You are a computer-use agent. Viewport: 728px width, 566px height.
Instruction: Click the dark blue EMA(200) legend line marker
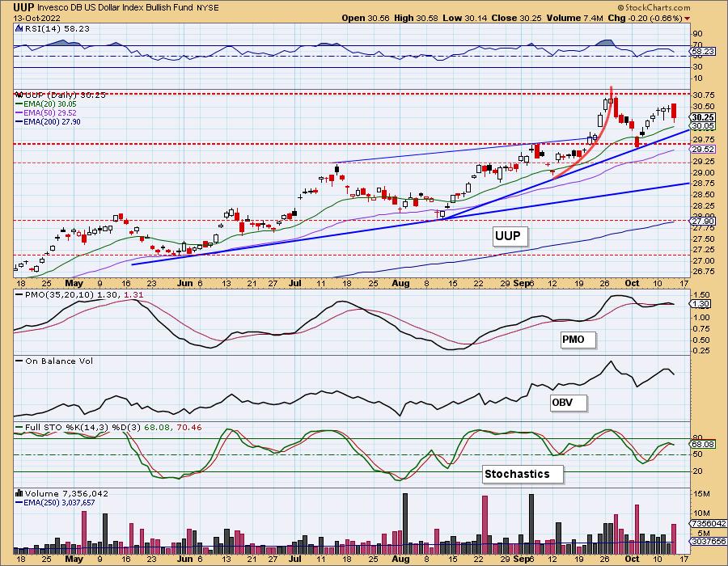coord(19,121)
